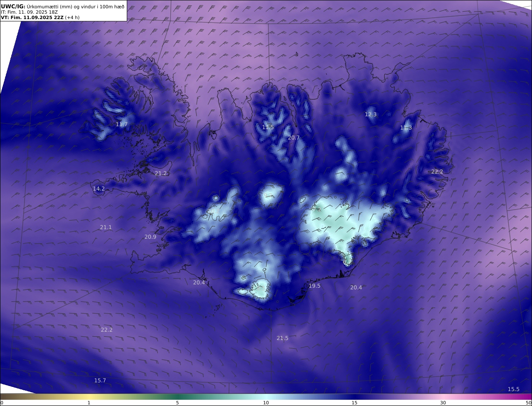The width and height of the screenshot is (532, 406).
Task: Click the 1 label on the color scale
Action: pyautogui.click(x=89, y=403)
